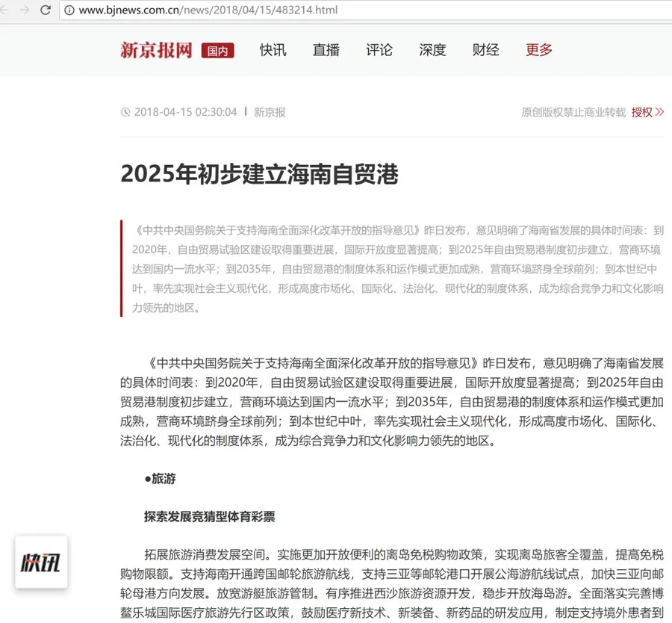
Task: Click the 原创版权禁止商业转载 notice
Action: pyautogui.click(x=573, y=112)
